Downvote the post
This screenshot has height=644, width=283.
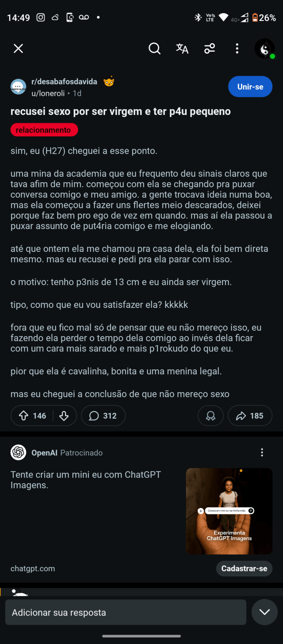coord(64,416)
